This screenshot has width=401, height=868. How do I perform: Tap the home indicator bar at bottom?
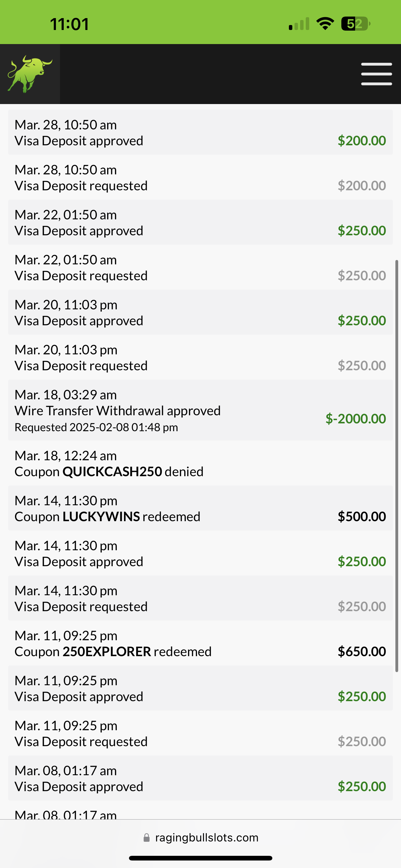click(201, 858)
